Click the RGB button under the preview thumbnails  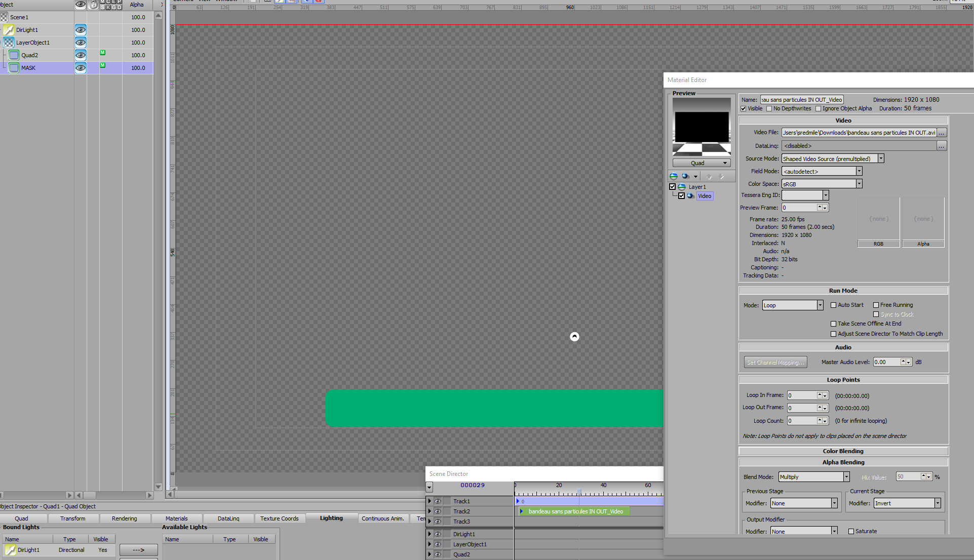click(878, 244)
